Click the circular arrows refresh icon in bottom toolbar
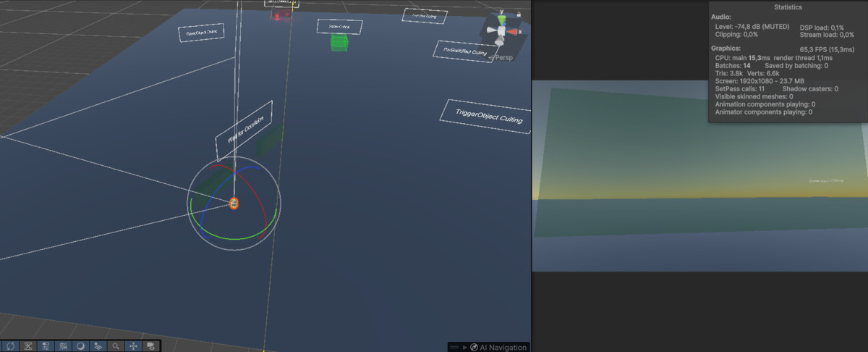Image resolution: width=868 pixels, height=352 pixels. click(x=11, y=345)
